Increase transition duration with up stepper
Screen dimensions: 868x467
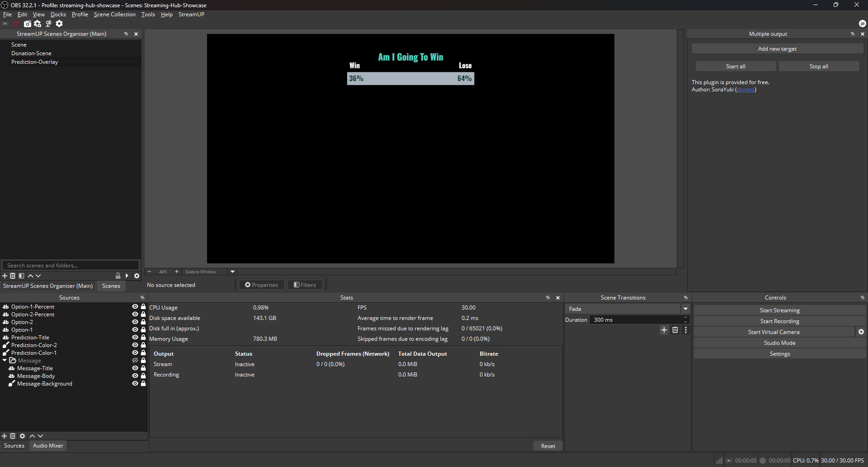pyautogui.click(x=686, y=317)
